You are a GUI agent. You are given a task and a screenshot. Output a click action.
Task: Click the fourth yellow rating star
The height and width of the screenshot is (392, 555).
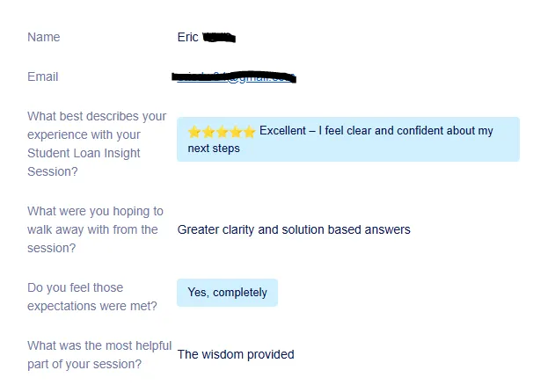(236, 132)
